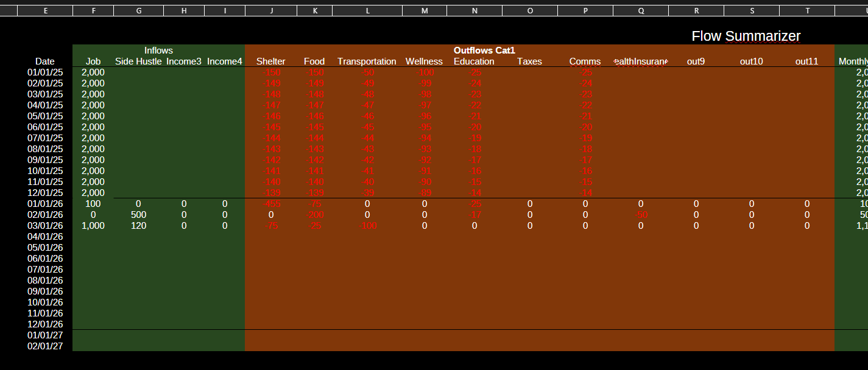868x370 pixels.
Task: Select column Q header letter
Action: point(640,11)
